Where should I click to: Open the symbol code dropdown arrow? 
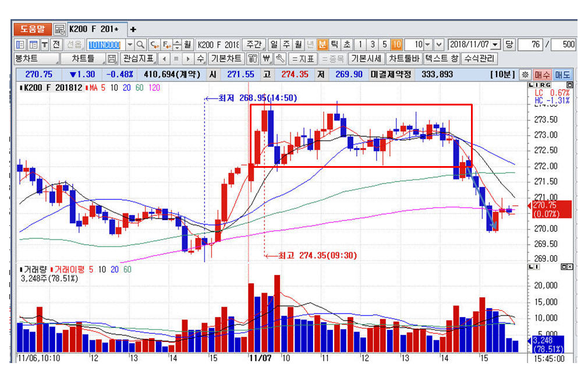pos(129,44)
